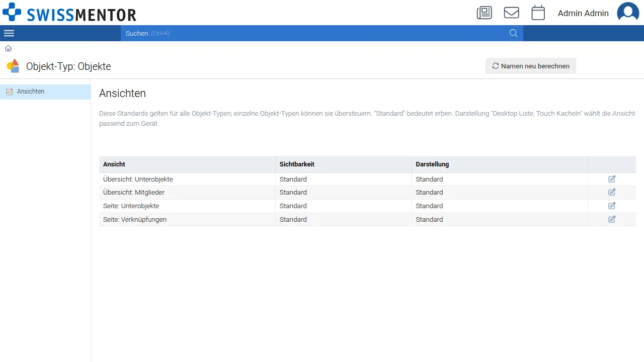Open the Admin Admin user name
Screen dimensions: 644x362
click(x=583, y=13)
